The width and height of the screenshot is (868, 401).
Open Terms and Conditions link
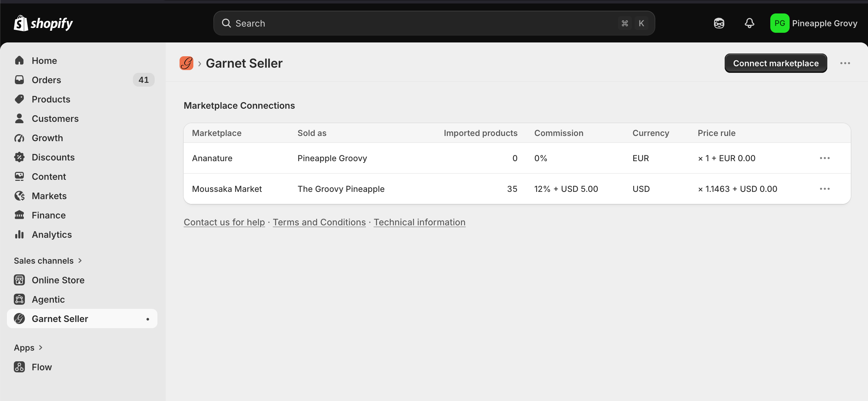[319, 222]
